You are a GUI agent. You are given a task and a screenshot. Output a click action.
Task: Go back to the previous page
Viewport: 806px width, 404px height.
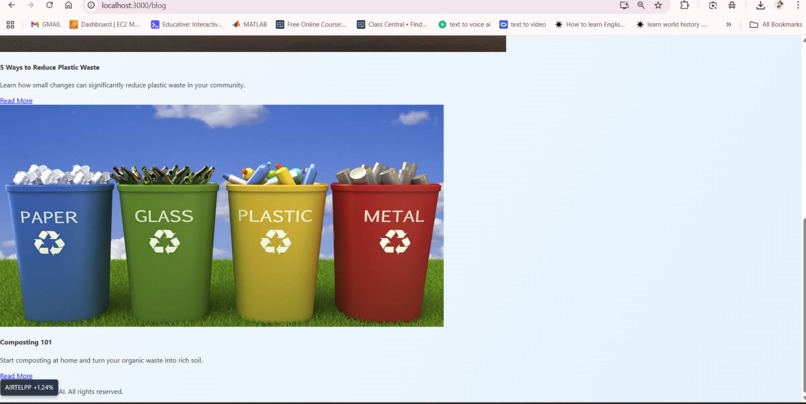click(x=11, y=5)
